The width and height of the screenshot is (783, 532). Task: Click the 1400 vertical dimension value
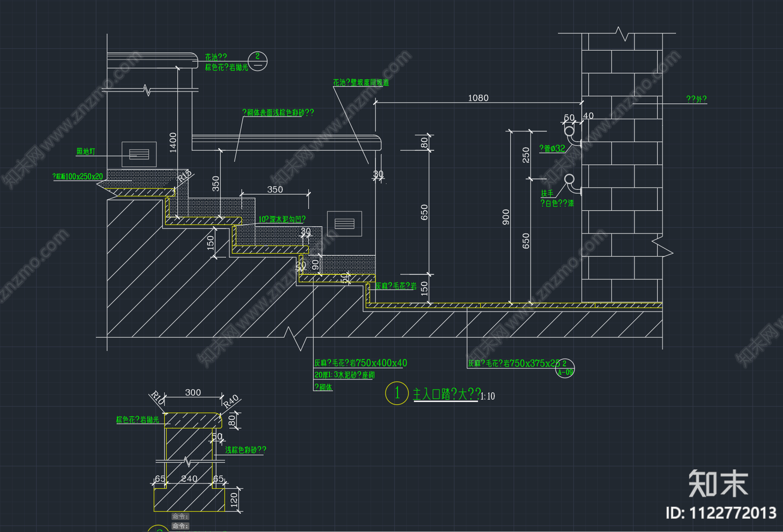point(173,142)
